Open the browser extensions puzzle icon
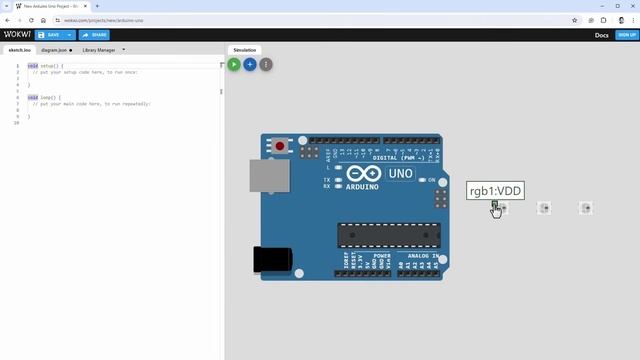This screenshot has height=360, width=640. point(603,20)
